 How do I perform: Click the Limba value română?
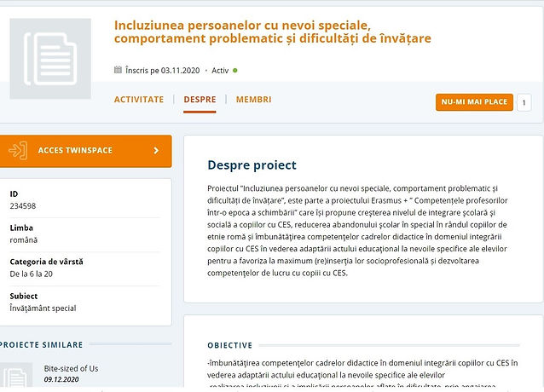[24, 239]
